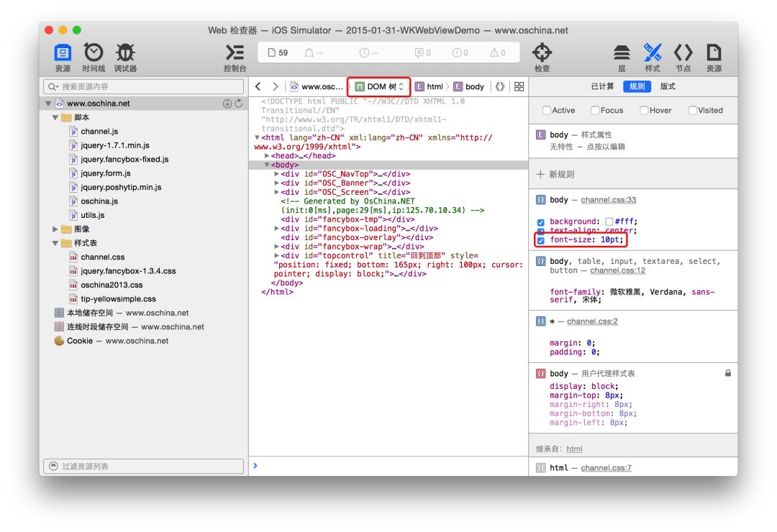Select jquery.fancybox-fixed.js in the tree
The image size is (777, 532).
pos(124,160)
